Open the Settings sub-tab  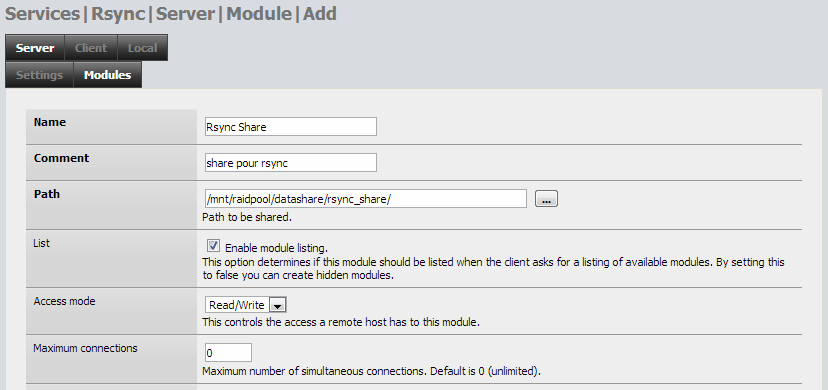pos(40,75)
